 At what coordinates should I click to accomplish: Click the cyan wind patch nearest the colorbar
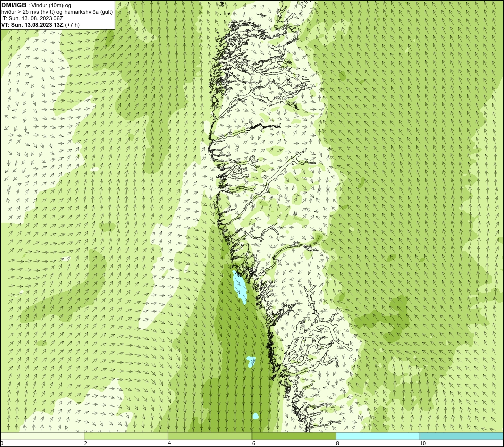click(255, 416)
